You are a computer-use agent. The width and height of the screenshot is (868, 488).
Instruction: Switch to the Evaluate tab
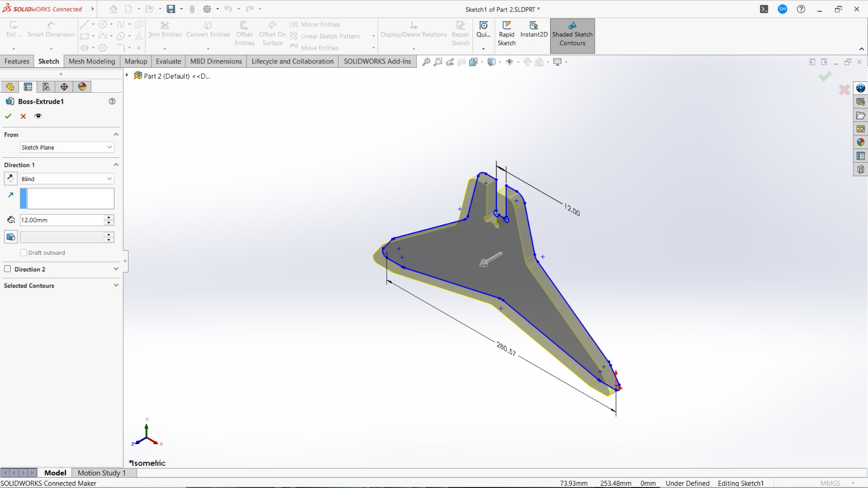click(168, 61)
